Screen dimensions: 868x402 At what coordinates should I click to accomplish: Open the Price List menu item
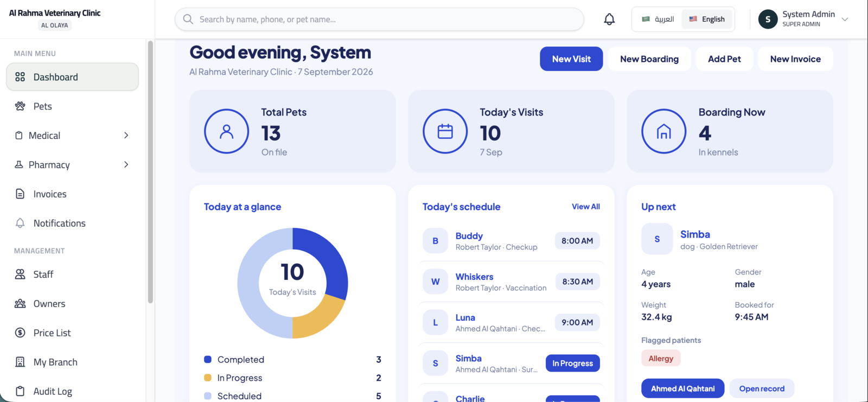(x=73, y=333)
